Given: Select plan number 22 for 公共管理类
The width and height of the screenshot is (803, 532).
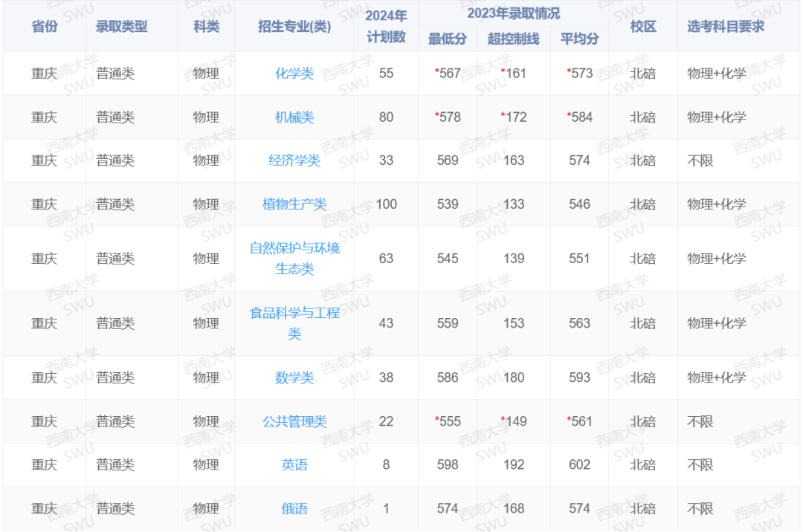Looking at the screenshot, I should pos(386,421).
